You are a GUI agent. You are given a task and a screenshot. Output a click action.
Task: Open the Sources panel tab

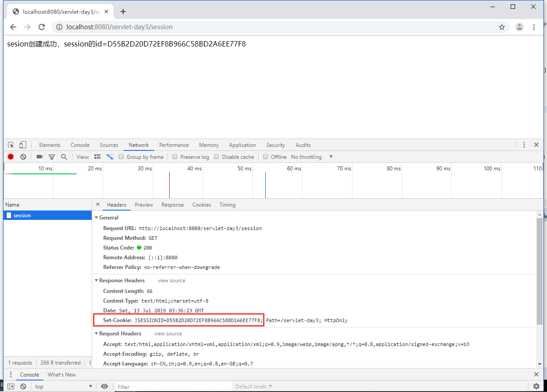(109, 145)
